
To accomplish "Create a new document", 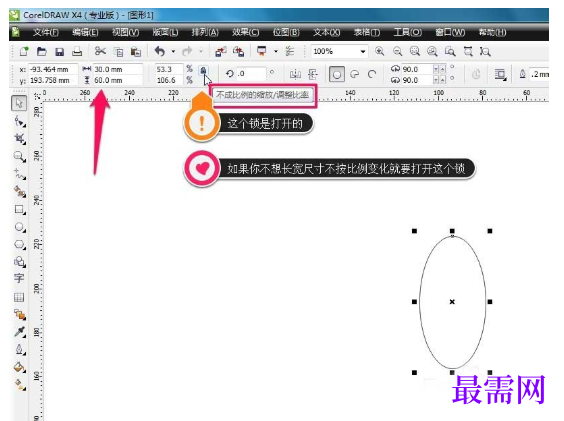I will point(24,51).
